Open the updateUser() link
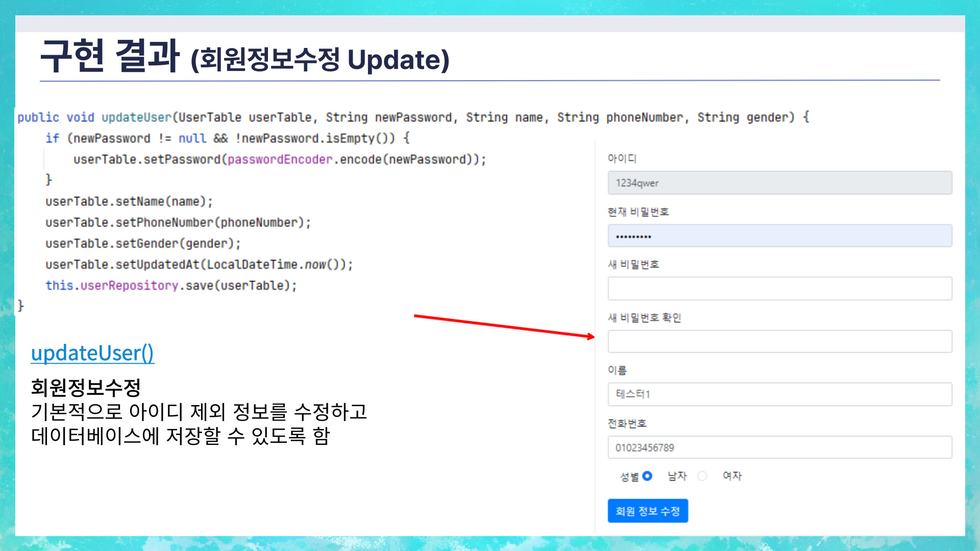Viewport: 980px width, 551px height. coord(92,353)
